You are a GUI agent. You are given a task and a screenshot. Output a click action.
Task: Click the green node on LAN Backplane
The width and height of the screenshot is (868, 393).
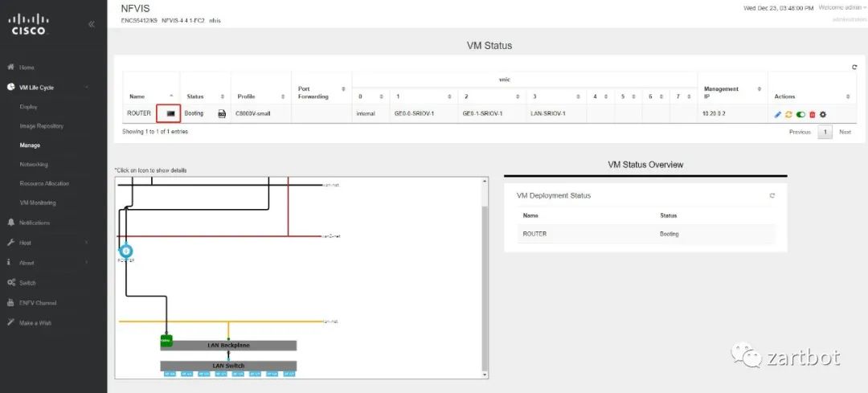click(x=166, y=341)
